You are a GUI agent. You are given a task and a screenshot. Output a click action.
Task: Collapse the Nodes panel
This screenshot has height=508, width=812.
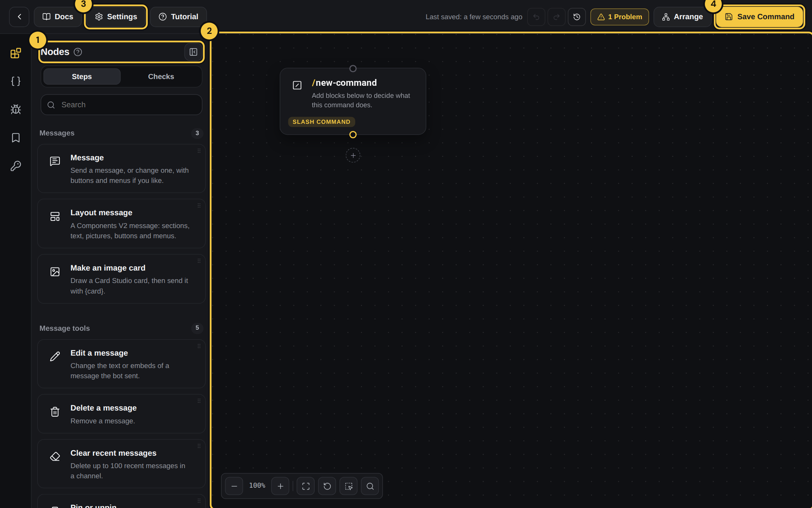[x=193, y=52]
